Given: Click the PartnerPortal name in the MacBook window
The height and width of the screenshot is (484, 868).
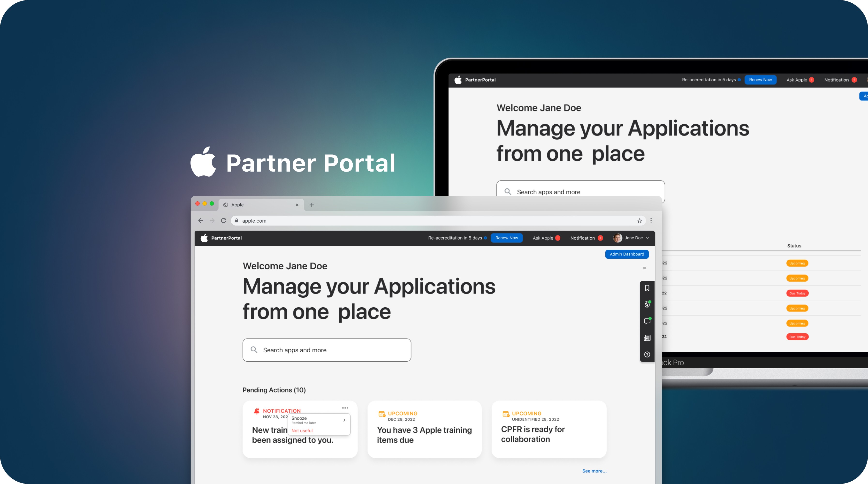Looking at the screenshot, I should (x=480, y=80).
